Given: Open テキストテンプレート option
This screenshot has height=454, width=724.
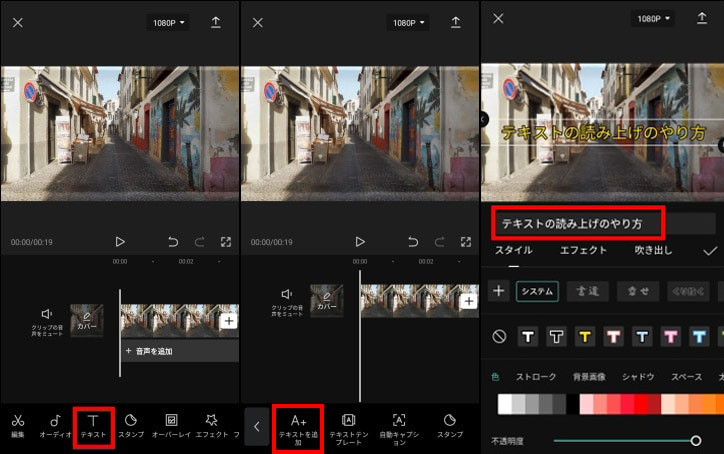Looking at the screenshot, I should pos(348,426).
